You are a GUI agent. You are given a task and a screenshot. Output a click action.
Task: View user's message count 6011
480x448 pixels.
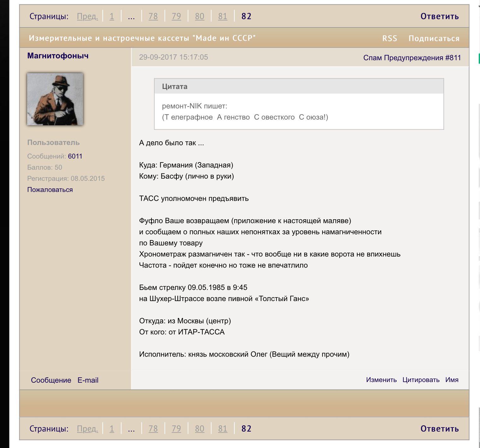(x=75, y=156)
